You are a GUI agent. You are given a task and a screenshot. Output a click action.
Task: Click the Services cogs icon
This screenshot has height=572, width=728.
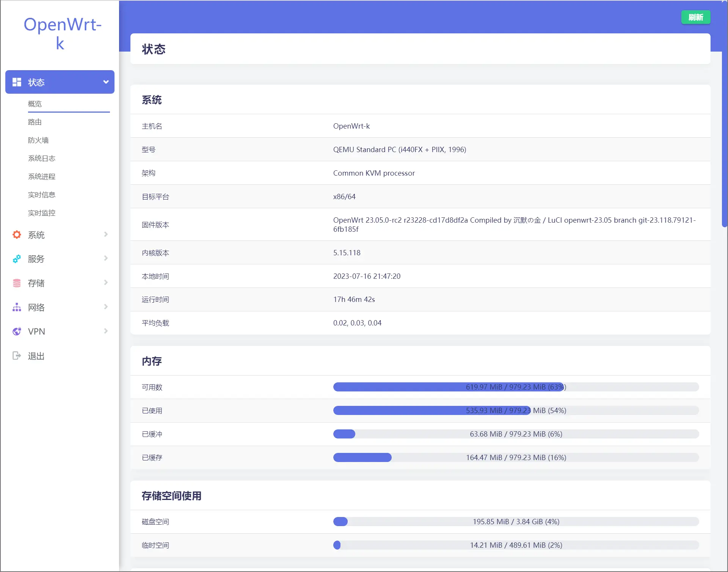tap(17, 259)
